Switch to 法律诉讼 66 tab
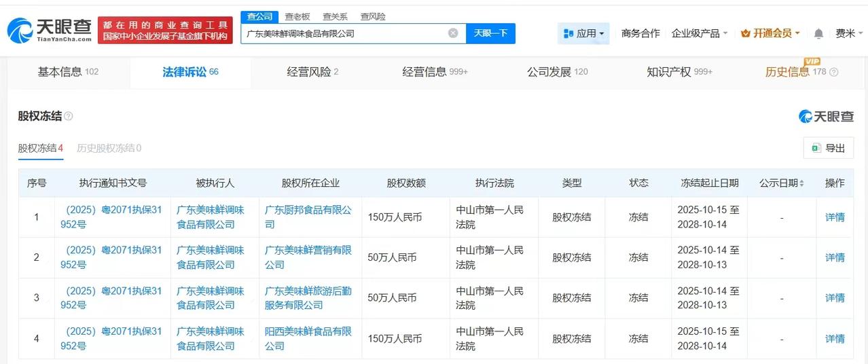The image size is (868, 364). click(x=190, y=72)
